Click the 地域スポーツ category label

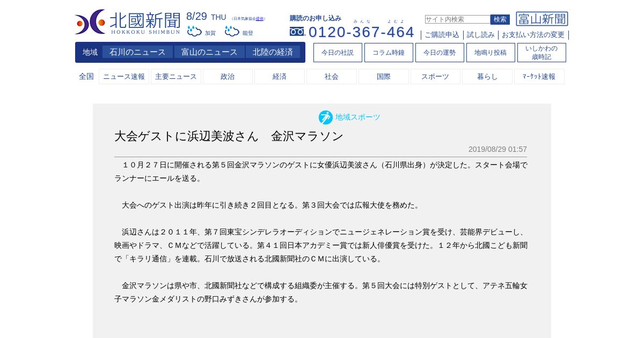click(x=357, y=117)
